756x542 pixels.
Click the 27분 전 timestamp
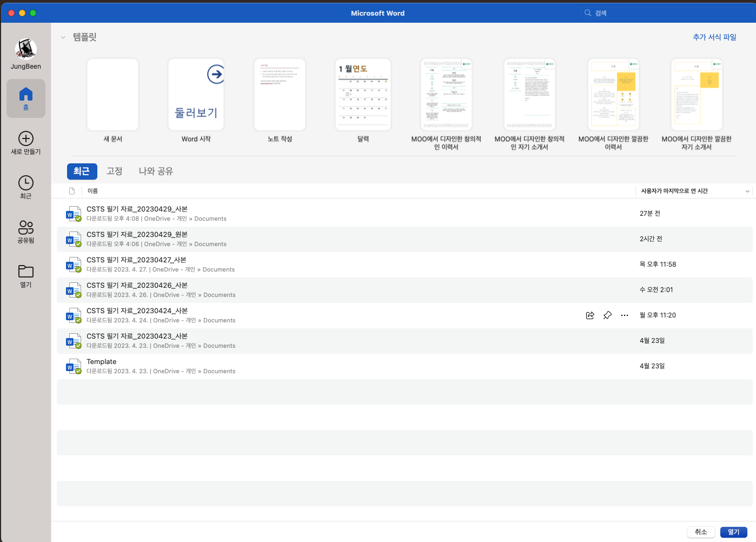[650, 214]
